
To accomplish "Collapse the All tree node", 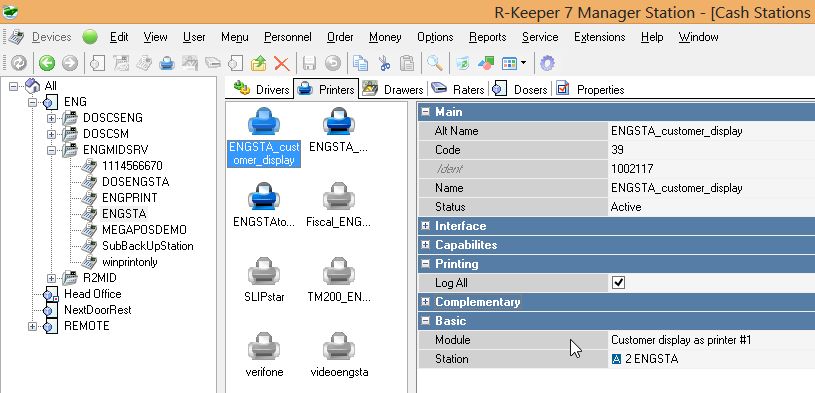I will click(13, 86).
